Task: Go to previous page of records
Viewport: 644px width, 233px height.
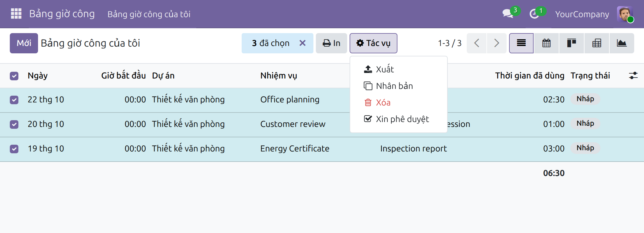Action: coord(477,43)
